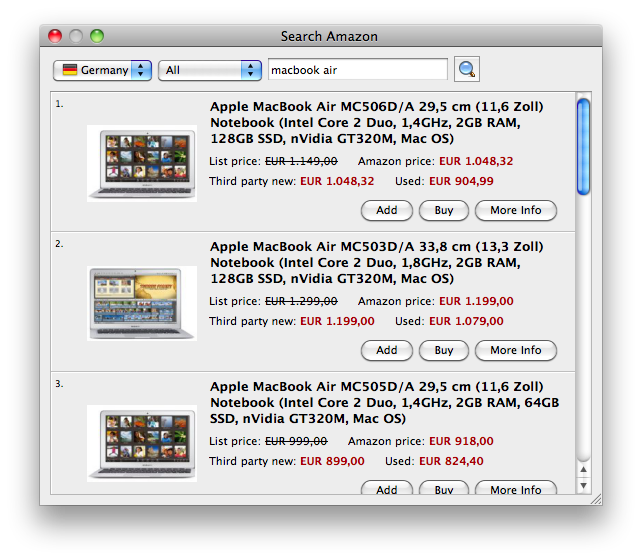Click the Apple MacBook Air MC506D/A title
The height and width of the screenshot is (560, 642).
tap(376, 122)
